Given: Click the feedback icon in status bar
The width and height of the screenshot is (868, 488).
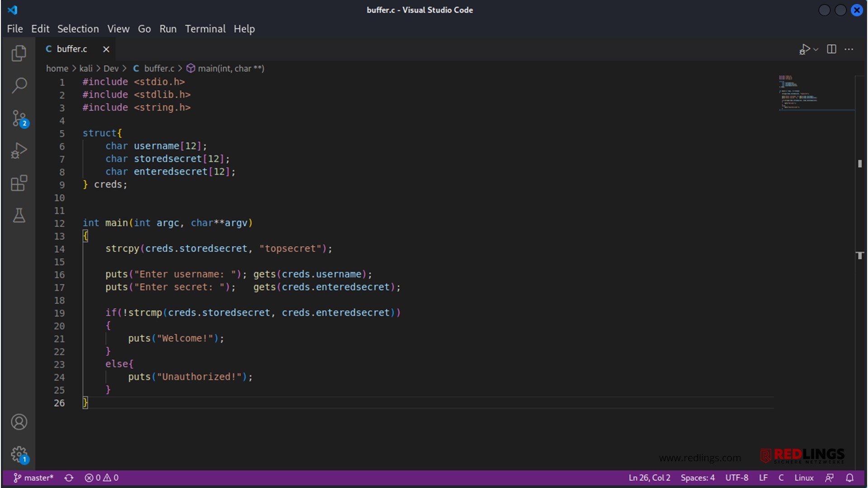Looking at the screenshot, I should point(830,478).
